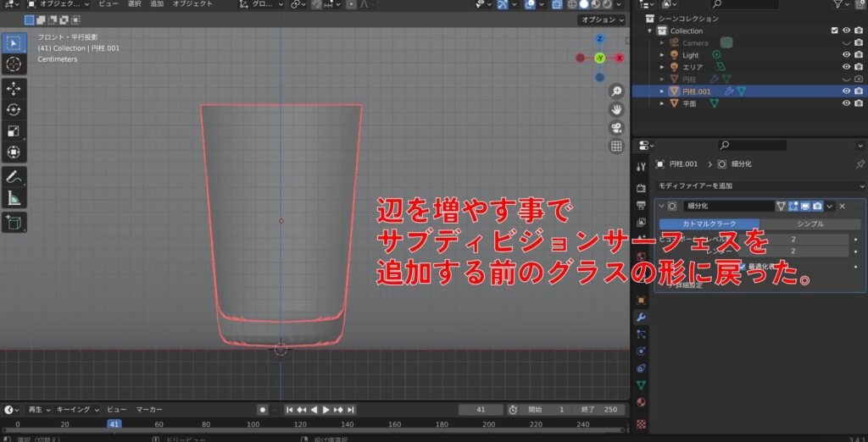
Task: Switch subdivision type to シンプル
Action: [810, 224]
